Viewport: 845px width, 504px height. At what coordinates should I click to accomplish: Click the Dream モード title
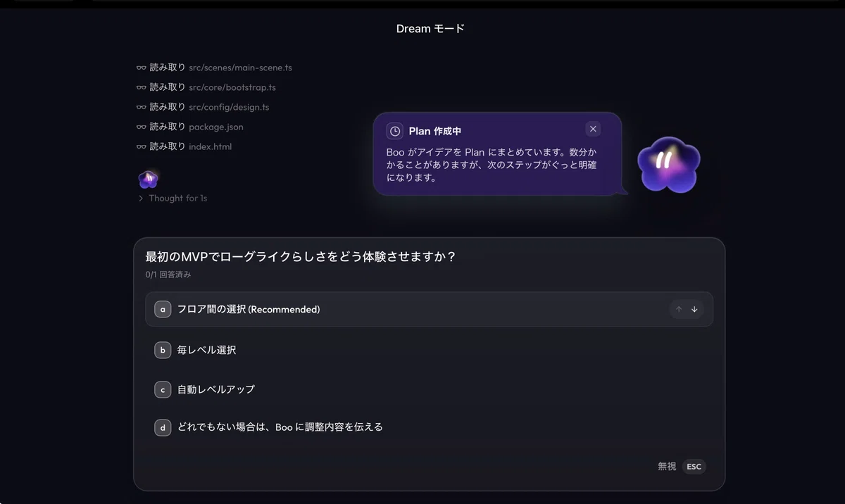[430, 29]
